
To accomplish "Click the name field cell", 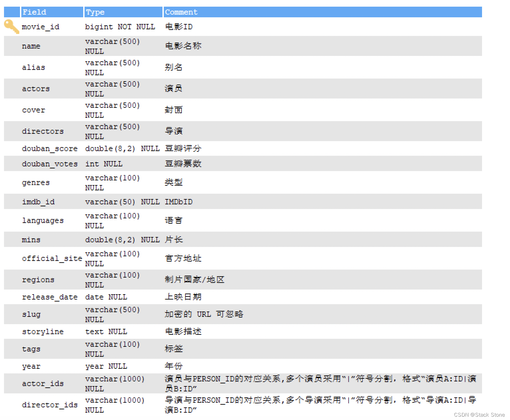I will tap(31, 46).
